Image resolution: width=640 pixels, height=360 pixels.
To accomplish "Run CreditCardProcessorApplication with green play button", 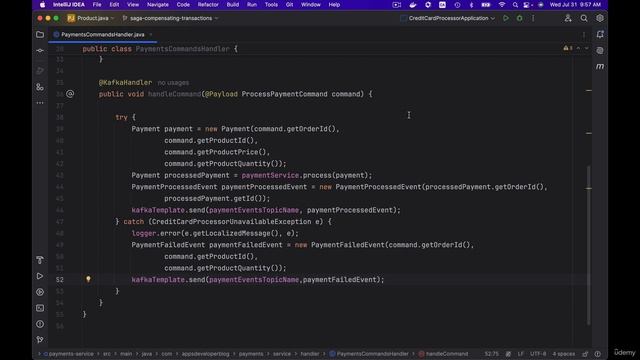I will [x=506, y=18].
